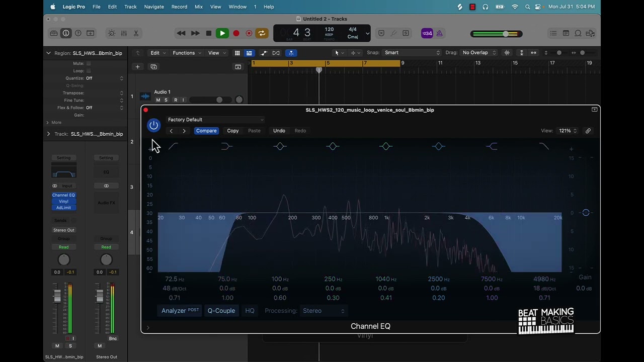This screenshot has width=644, height=362.
Task: Open Drag No Overlap dropdown
Action: tap(479, 53)
